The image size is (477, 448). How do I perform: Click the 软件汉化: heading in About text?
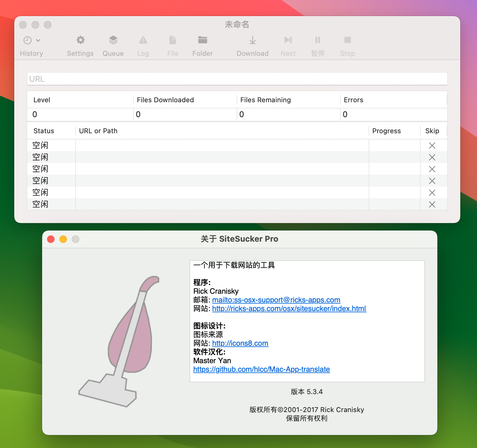(209, 352)
